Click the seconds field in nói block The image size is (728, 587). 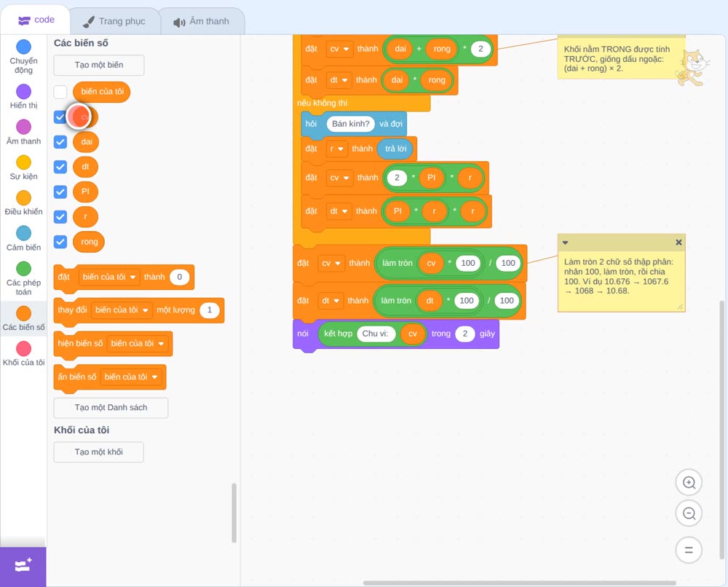464,334
